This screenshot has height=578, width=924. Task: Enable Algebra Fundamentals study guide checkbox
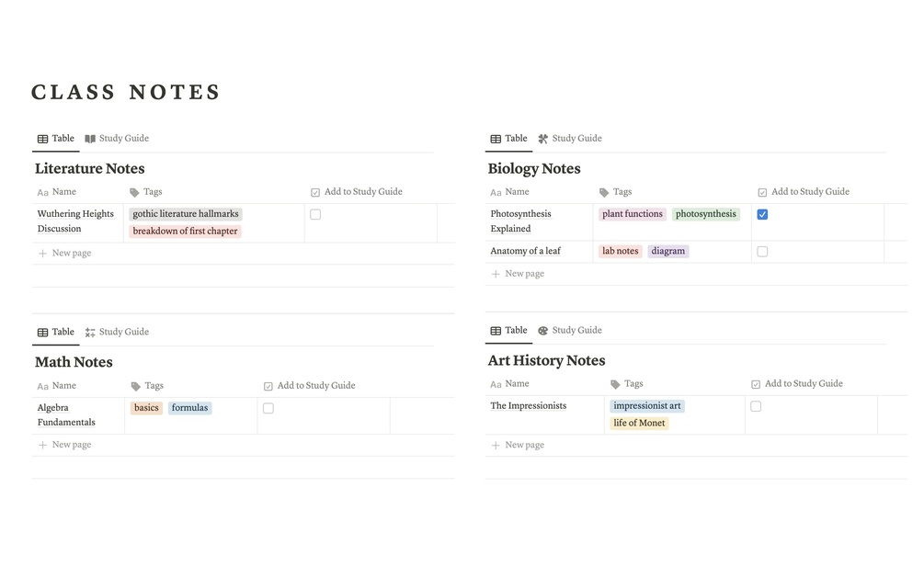click(268, 409)
